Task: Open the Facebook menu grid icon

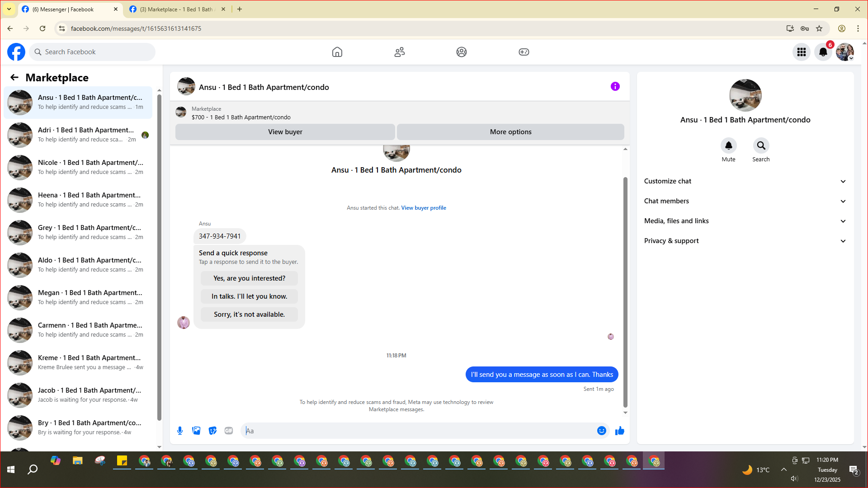Action: [801, 52]
